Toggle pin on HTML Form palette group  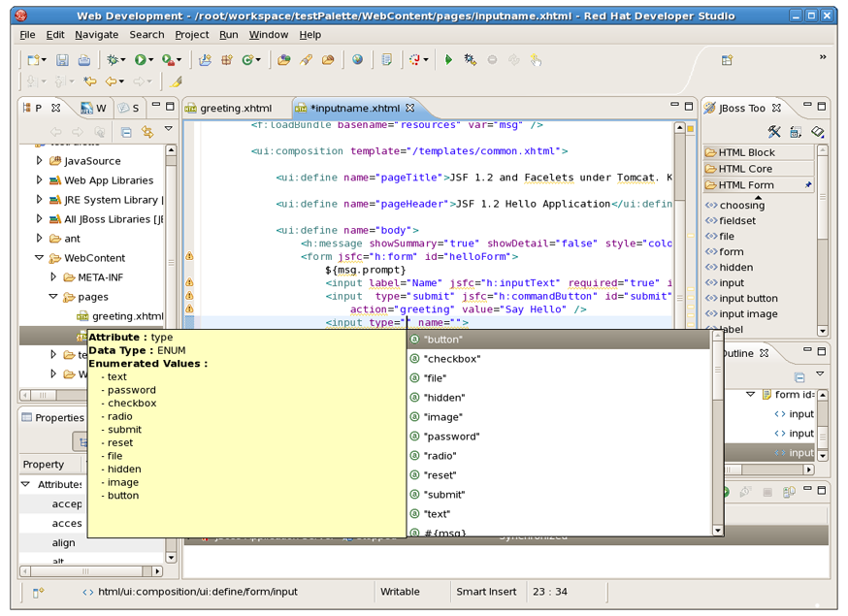coord(808,185)
